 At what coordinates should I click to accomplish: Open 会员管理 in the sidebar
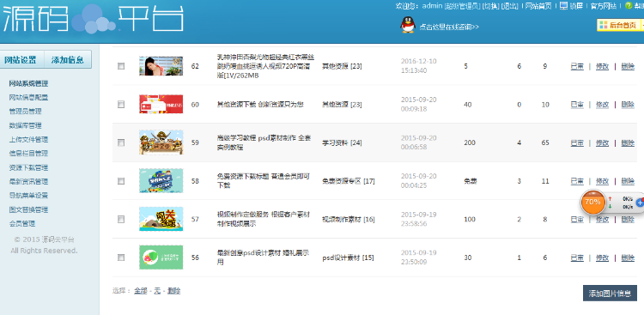21,223
